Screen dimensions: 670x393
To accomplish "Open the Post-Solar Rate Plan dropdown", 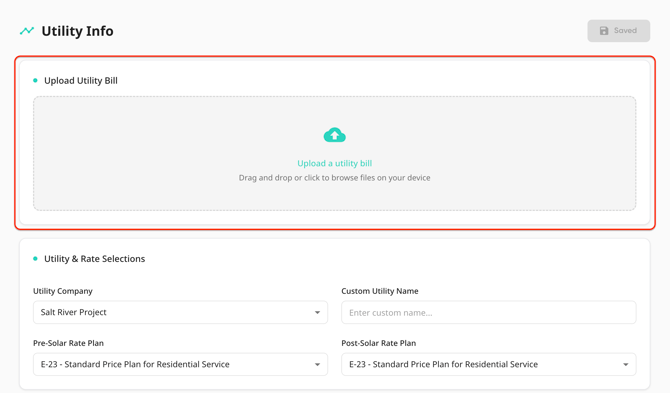I will pos(489,364).
